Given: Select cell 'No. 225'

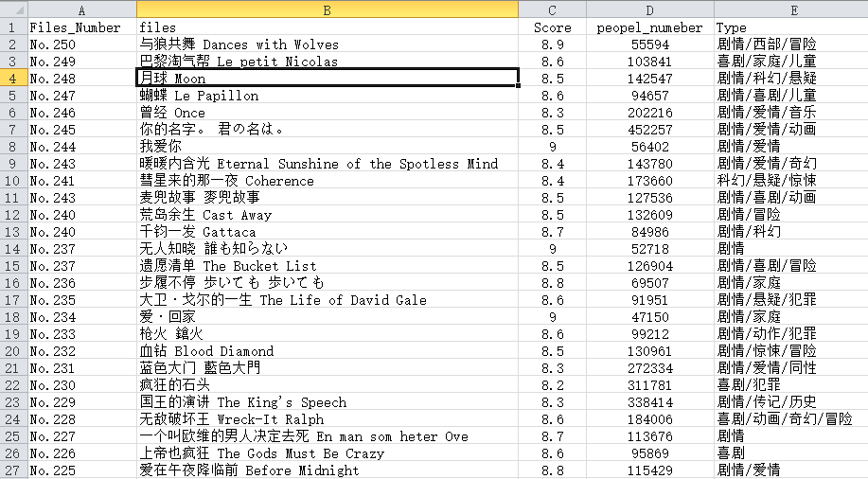Looking at the screenshot, I should pos(82,470).
